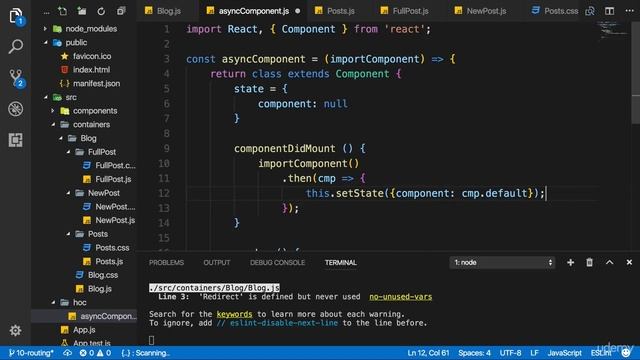
Task: Refresh the explorer file tree
Action: 101,11
